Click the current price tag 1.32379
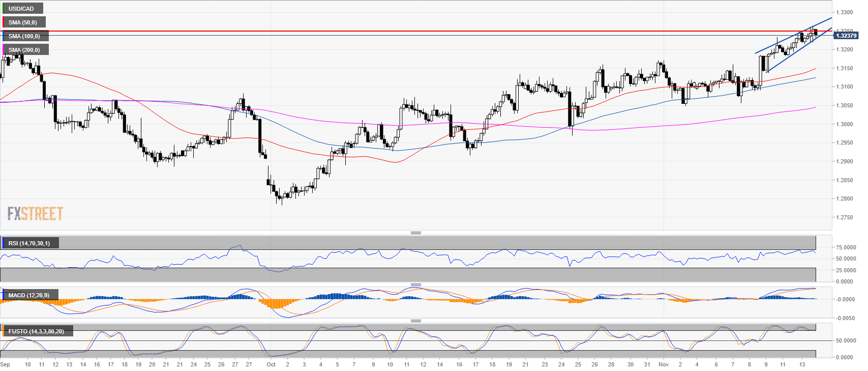 tap(846, 36)
